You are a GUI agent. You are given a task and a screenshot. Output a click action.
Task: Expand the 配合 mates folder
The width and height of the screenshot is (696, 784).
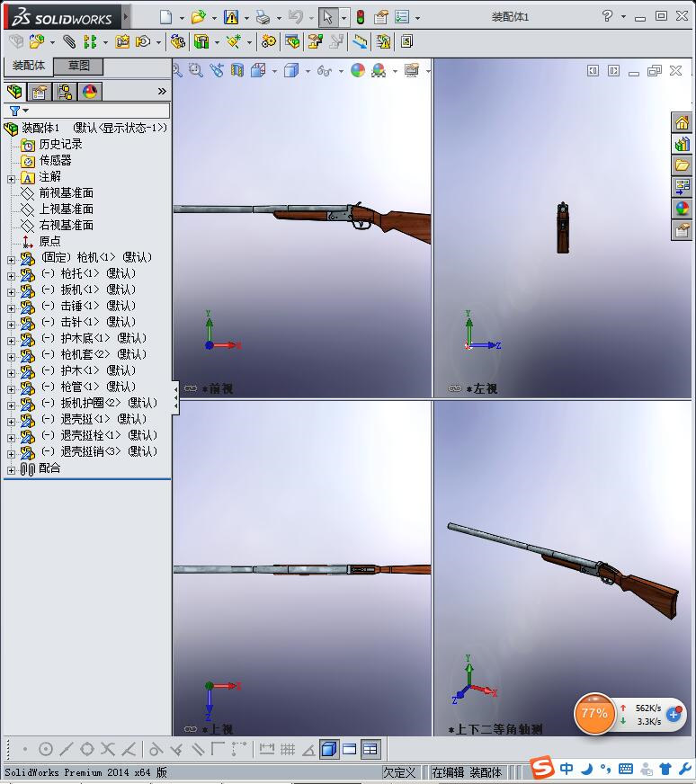[x=11, y=470]
